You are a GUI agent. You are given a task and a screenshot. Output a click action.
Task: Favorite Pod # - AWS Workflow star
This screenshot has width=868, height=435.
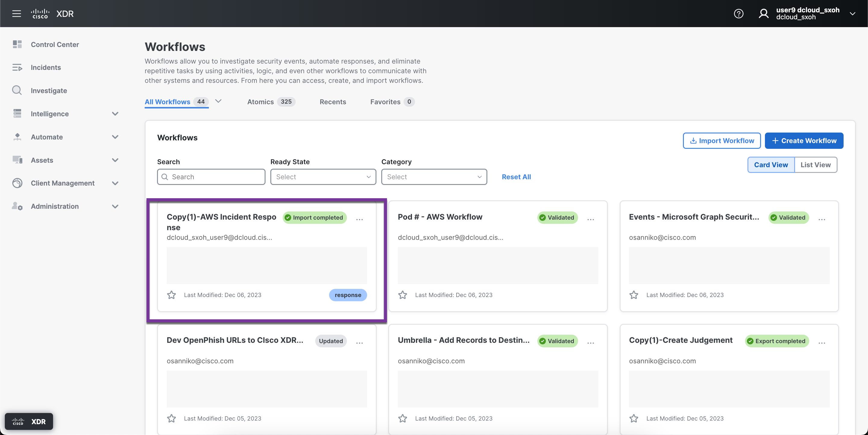[x=402, y=295]
